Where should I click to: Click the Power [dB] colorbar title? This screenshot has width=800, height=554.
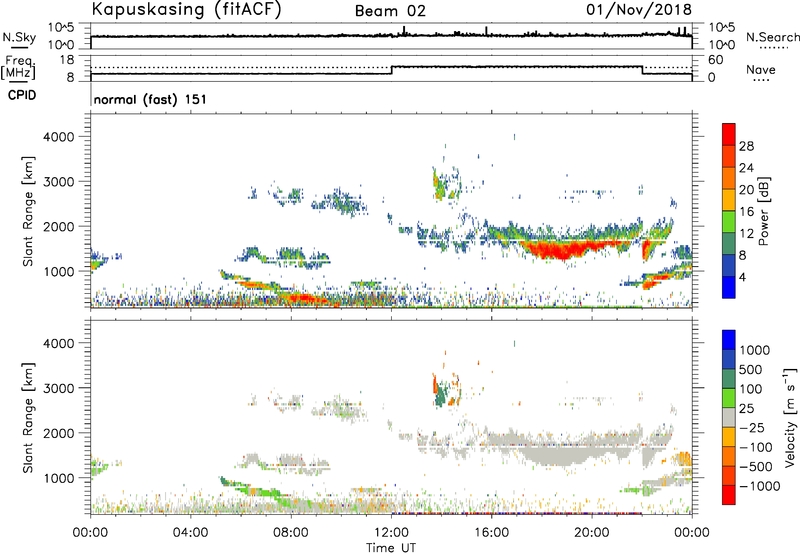pos(764,211)
